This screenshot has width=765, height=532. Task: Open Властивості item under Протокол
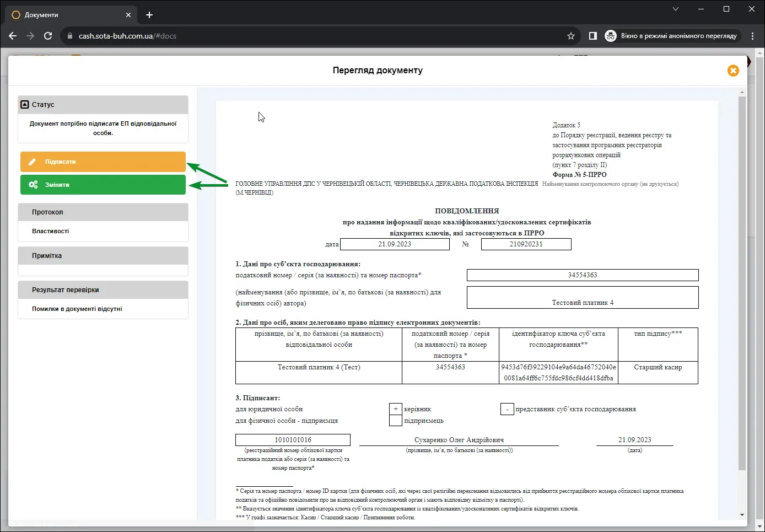click(51, 232)
